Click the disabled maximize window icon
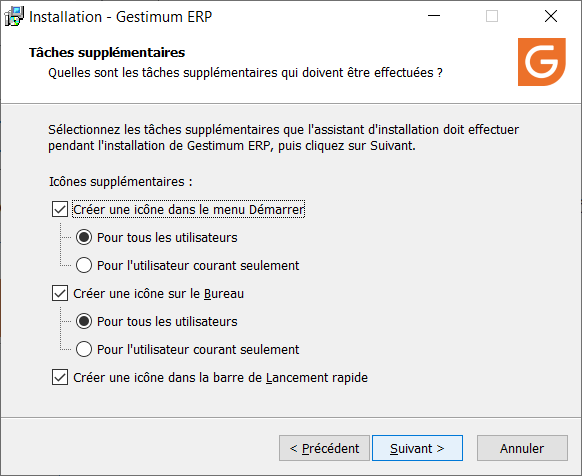582x476 pixels. 492,16
